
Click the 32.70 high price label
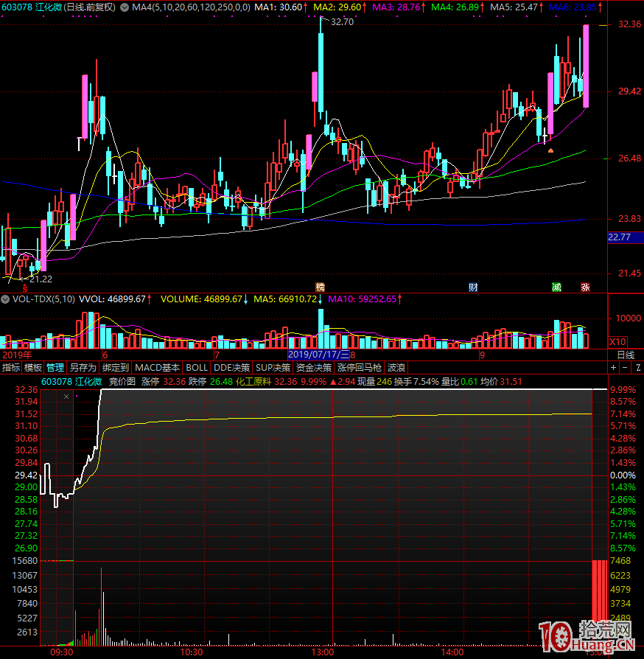(x=342, y=22)
